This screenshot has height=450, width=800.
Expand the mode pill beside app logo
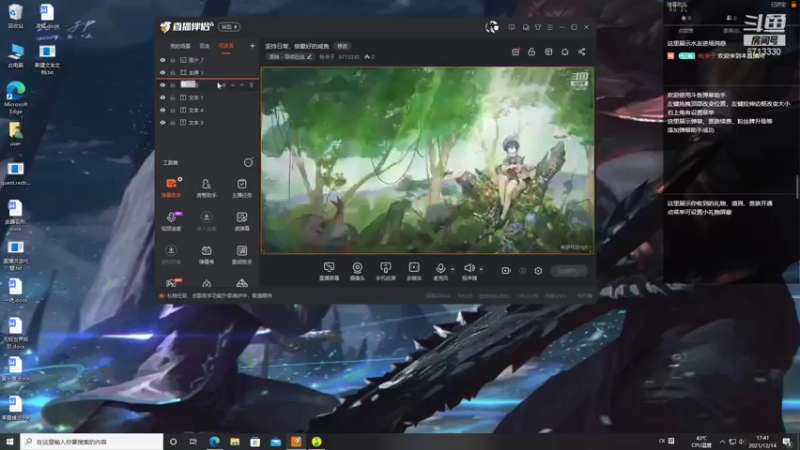[229, 27]
